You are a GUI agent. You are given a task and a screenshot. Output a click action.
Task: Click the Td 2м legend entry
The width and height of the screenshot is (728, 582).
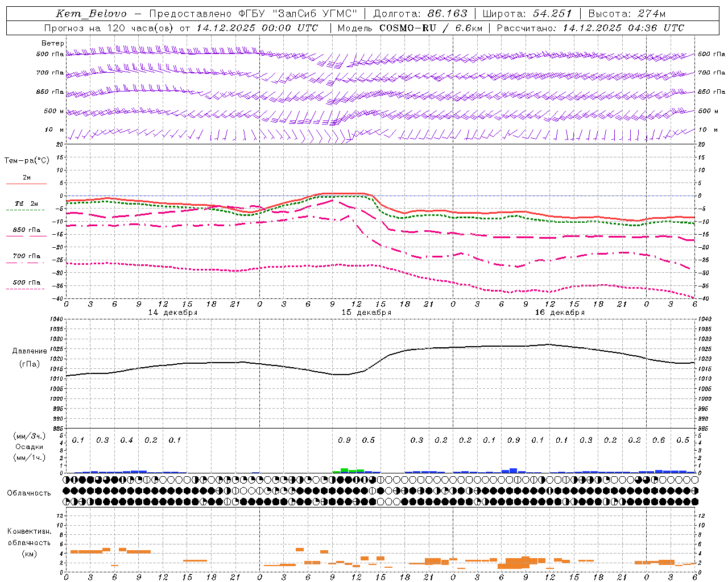pos(27,203)
